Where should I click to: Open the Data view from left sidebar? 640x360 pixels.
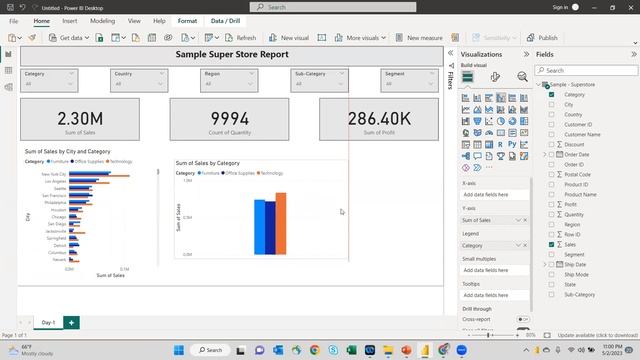tap(8, 71)
